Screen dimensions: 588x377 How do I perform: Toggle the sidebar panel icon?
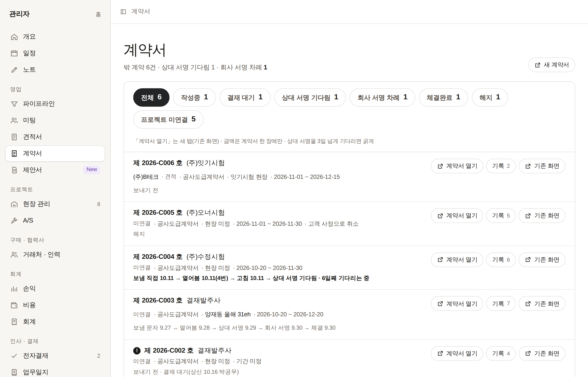point(123,11)
